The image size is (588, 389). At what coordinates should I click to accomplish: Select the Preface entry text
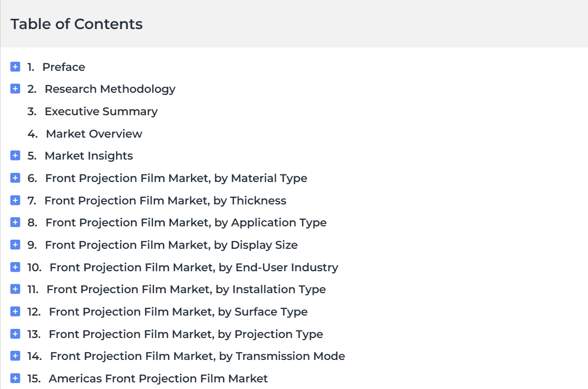64,67
